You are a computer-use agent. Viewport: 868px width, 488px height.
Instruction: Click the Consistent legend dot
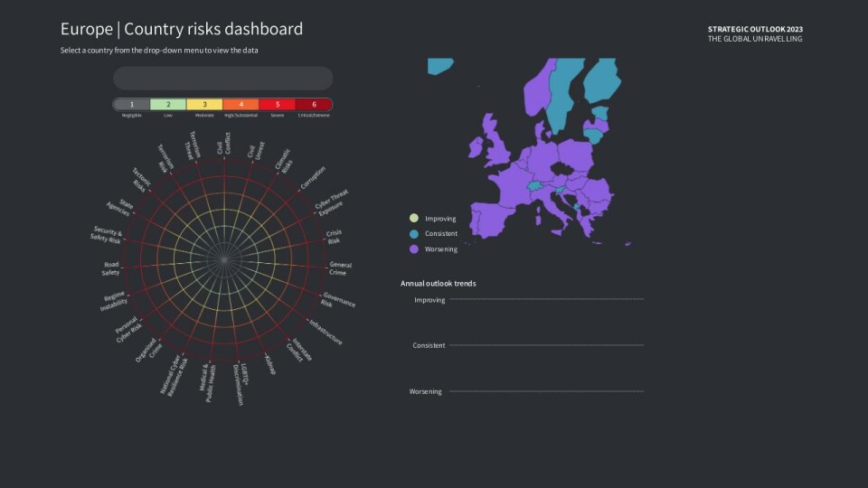click(413, 233)
